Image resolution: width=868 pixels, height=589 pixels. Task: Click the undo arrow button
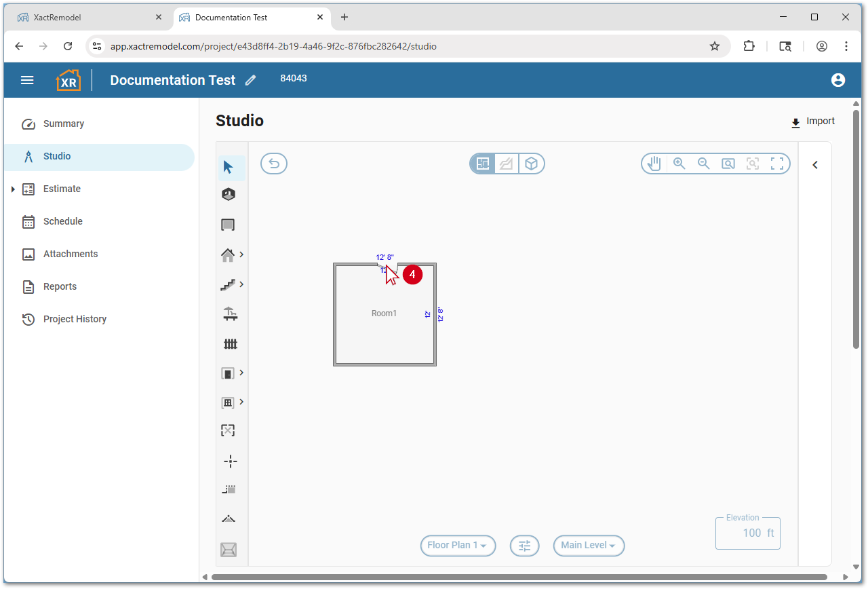pos(274,164)
